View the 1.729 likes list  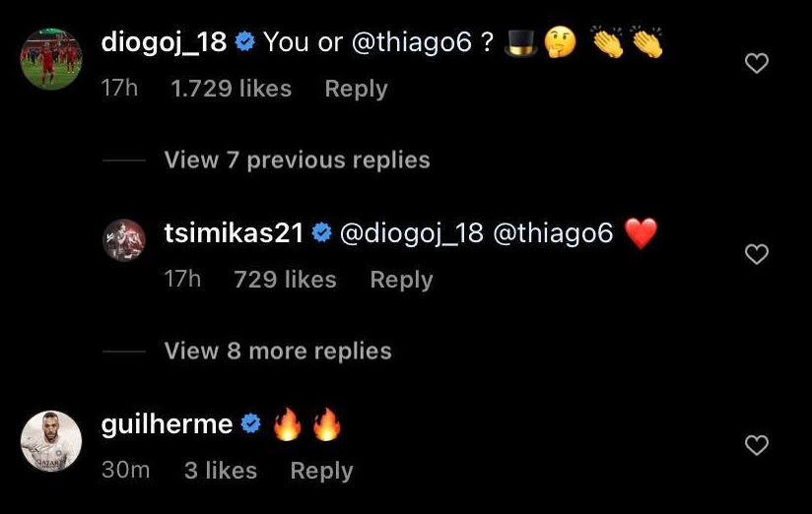pyautogui.click(x=231, y=89)
